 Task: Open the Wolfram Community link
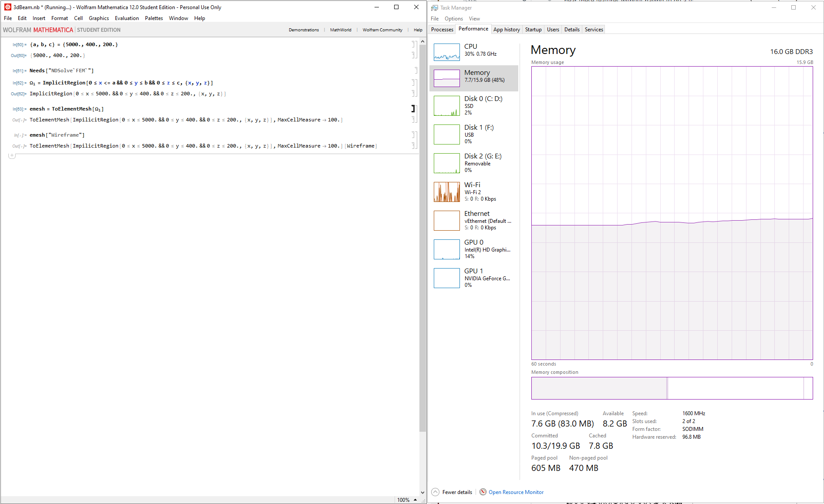pos(382,30)
